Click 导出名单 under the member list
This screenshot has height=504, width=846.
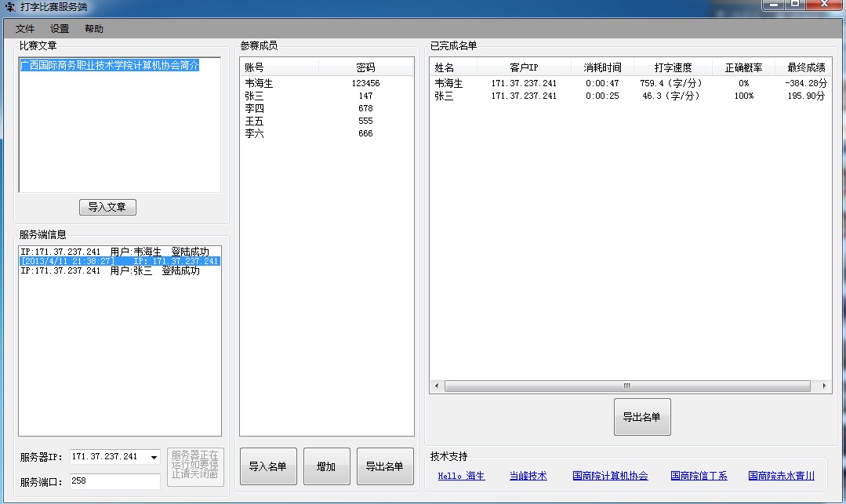tap(384, 466)
